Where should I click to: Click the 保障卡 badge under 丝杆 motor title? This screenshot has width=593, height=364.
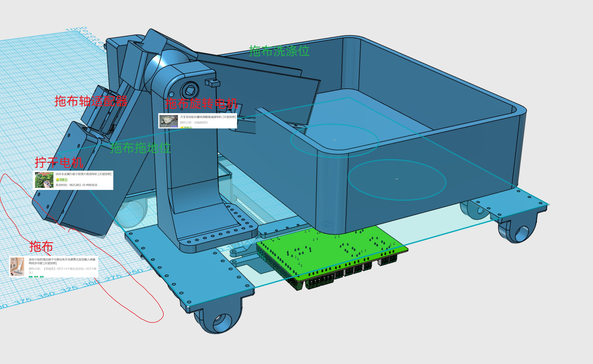coord(62,180)
